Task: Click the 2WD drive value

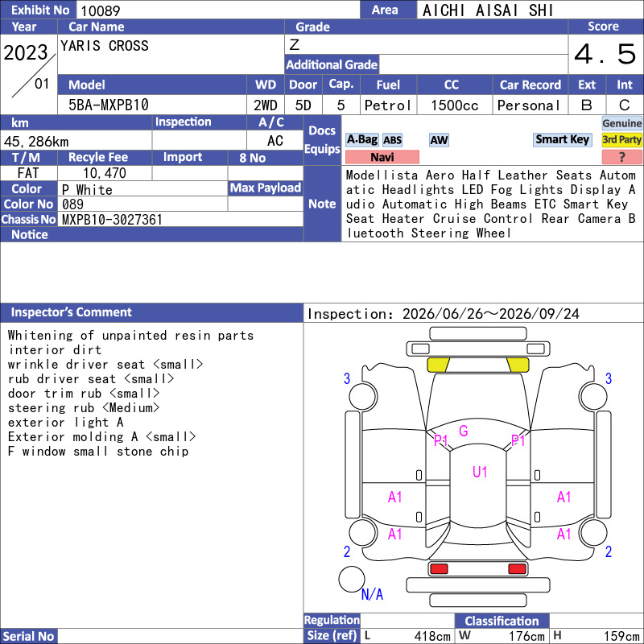Action: click(266, 105)
